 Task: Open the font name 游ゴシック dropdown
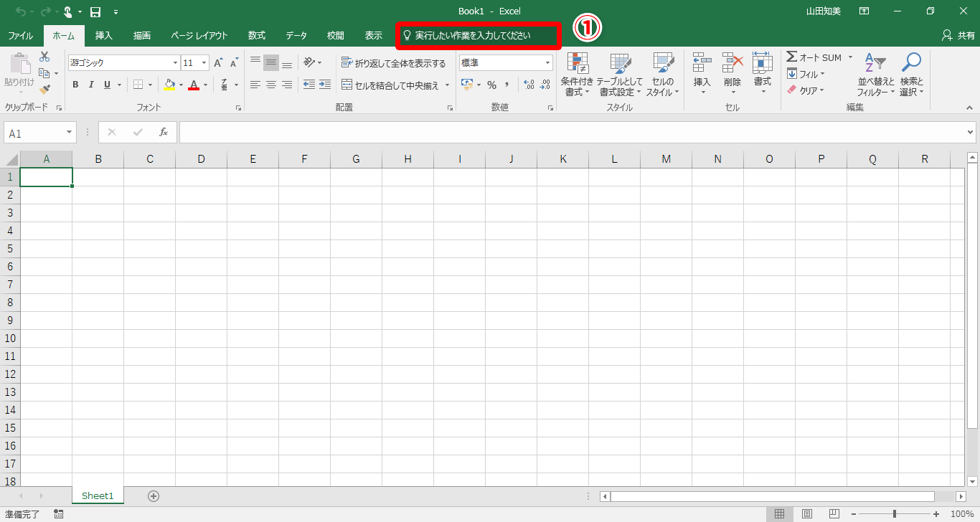(x=174, y=63)
